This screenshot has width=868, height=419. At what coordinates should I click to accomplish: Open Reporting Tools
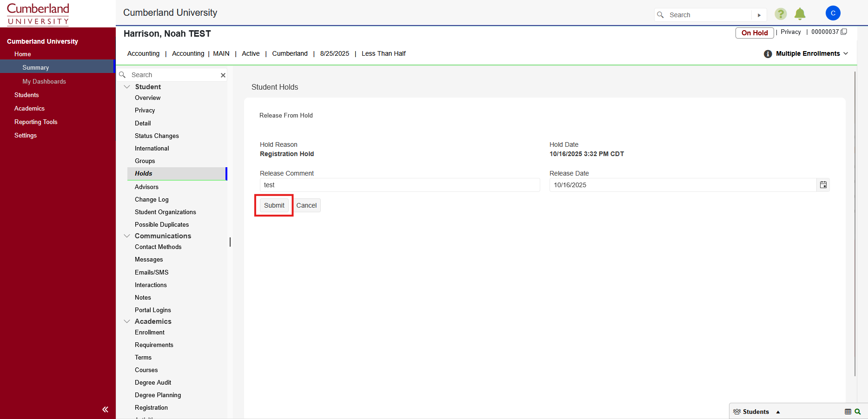pyautogui.click(x=36, y=122)
